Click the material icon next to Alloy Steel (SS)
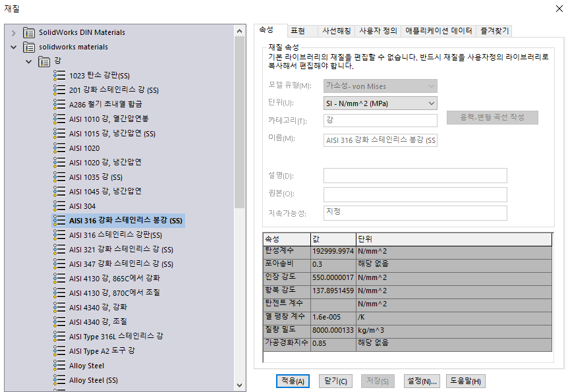The image size is (568, 392). point(59,379)
